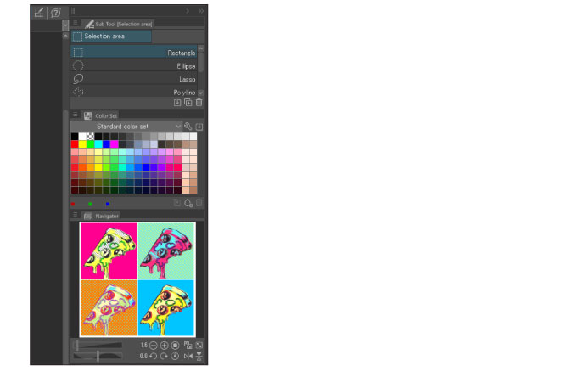Reset Navigator view to 100%

(x=175, y=345)
